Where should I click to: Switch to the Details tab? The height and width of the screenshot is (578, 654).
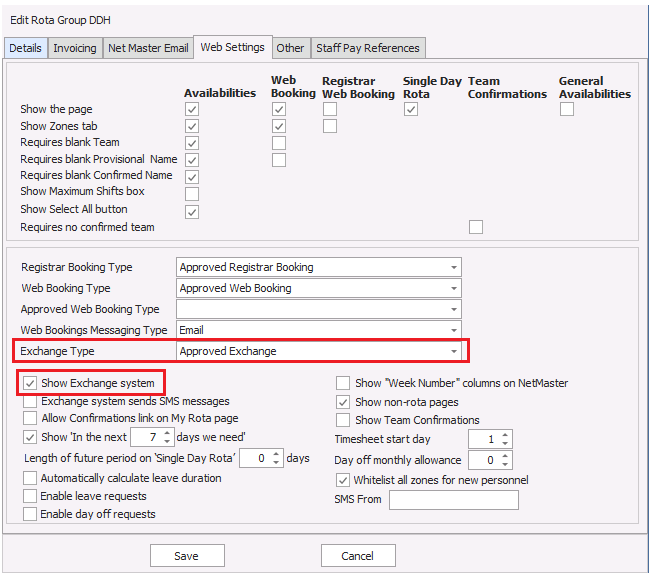tap(26, 48)
